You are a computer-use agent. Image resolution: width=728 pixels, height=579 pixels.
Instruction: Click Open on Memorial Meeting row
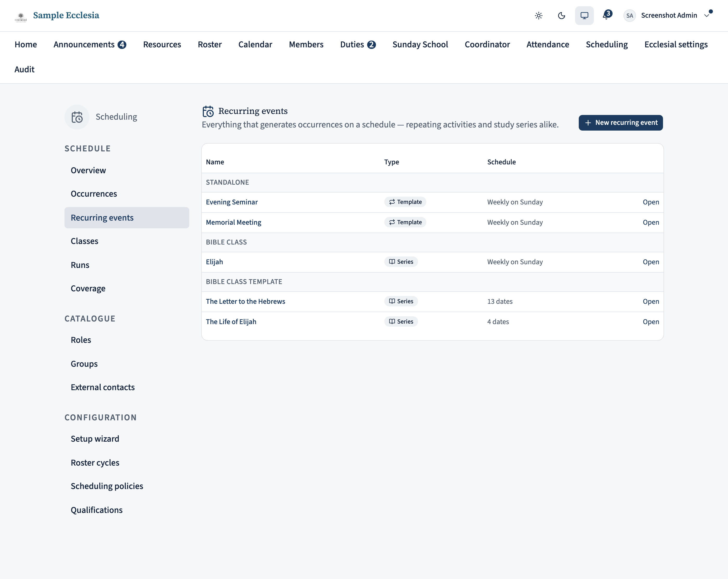651,222
